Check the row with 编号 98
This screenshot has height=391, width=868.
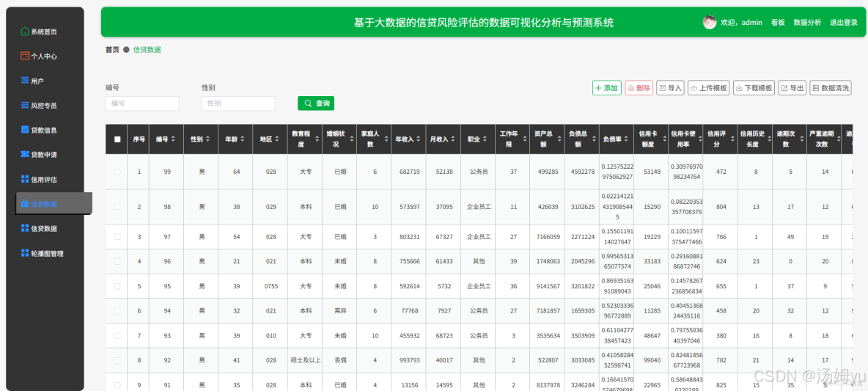[117, 207]
